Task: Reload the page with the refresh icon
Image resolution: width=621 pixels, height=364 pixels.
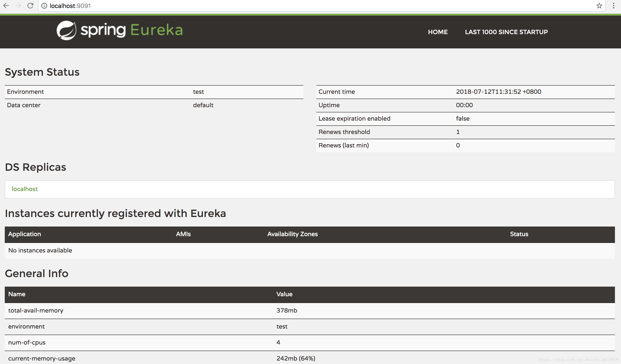Action: 30,5
